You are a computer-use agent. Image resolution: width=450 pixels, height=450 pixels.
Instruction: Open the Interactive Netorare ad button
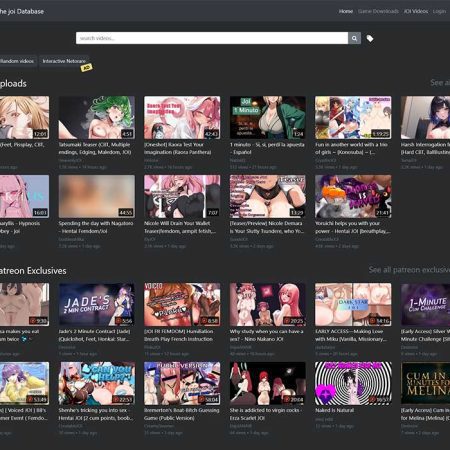pyautogui.click(x=64, y=61)
